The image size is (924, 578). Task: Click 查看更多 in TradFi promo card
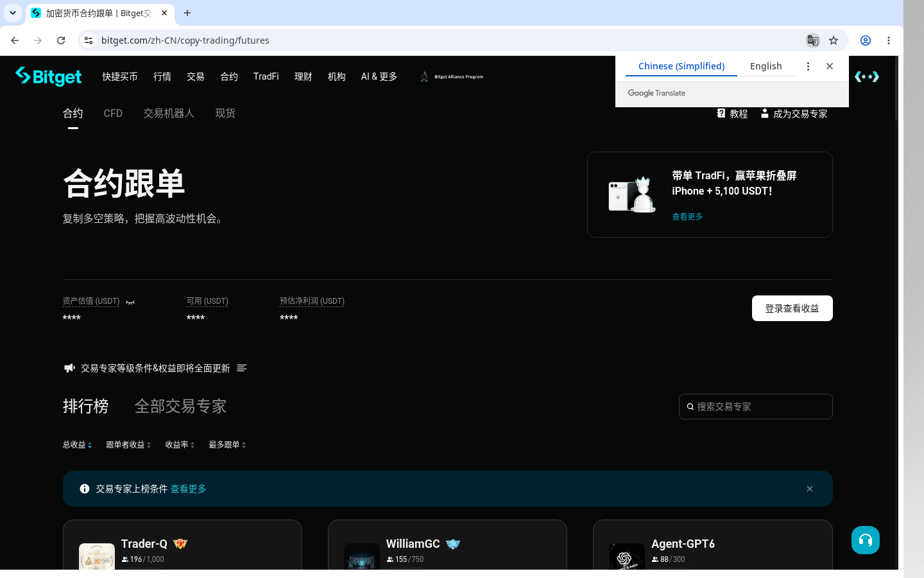pos(687,216)
